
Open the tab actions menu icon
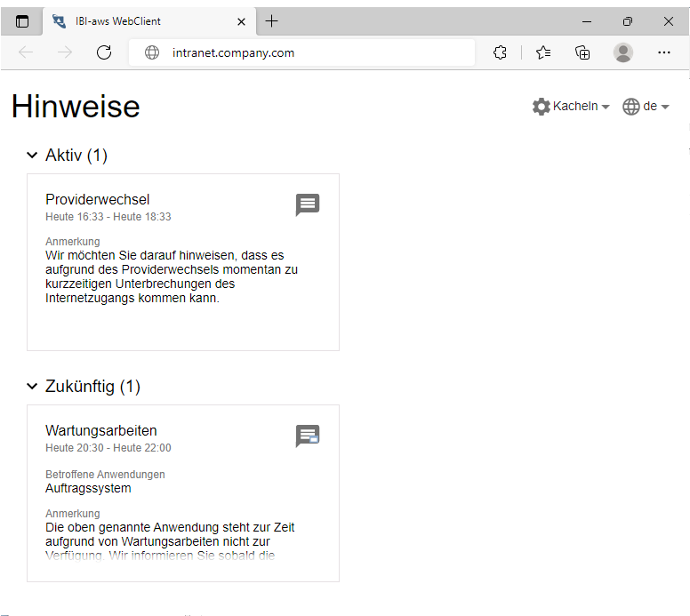tap(22, 21)
